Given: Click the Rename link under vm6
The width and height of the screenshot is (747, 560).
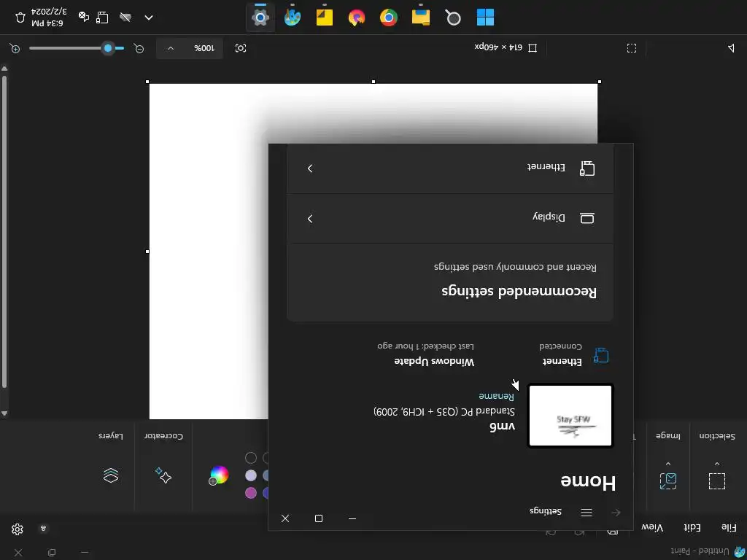Looking at the screenshot, I should [496, 396].
